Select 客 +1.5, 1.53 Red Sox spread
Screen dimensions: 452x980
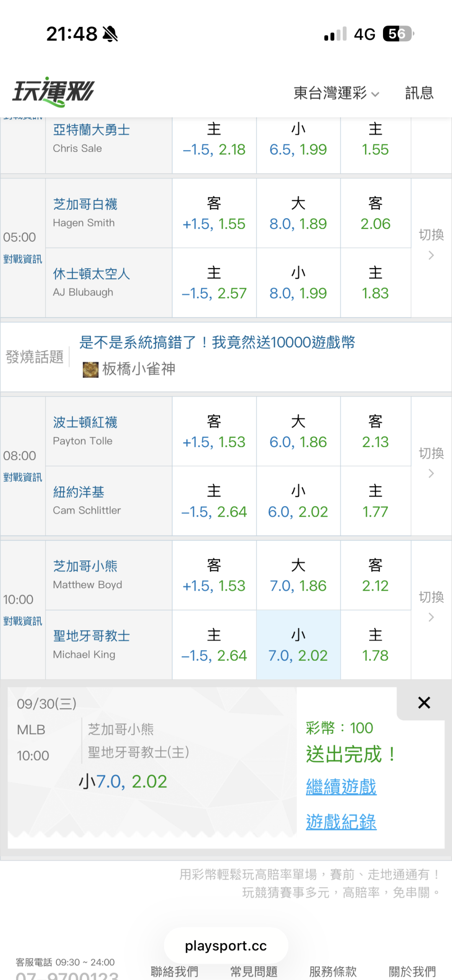214,431
